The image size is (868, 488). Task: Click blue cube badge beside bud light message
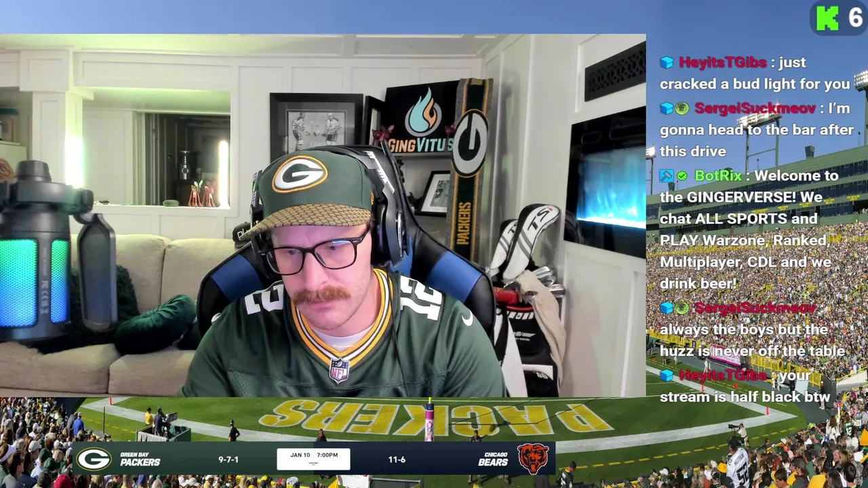click(667, 62)
